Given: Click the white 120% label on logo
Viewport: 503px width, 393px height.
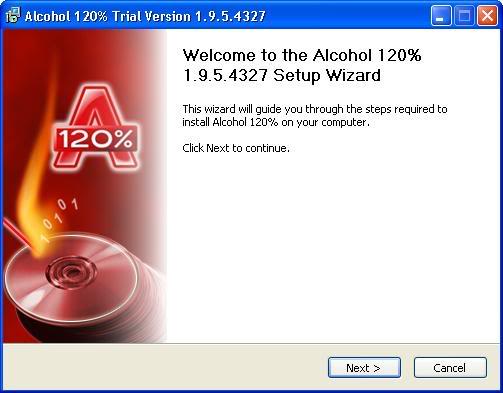Looking at the screenshot, I should (95, 139).
